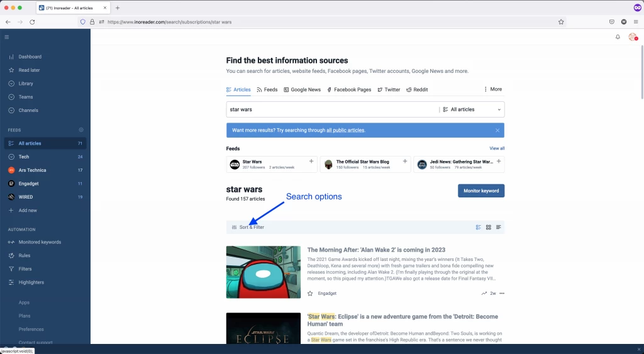Show the Morning After article trend icon
The width and height of the screenshot is (644, 354).
484,293
